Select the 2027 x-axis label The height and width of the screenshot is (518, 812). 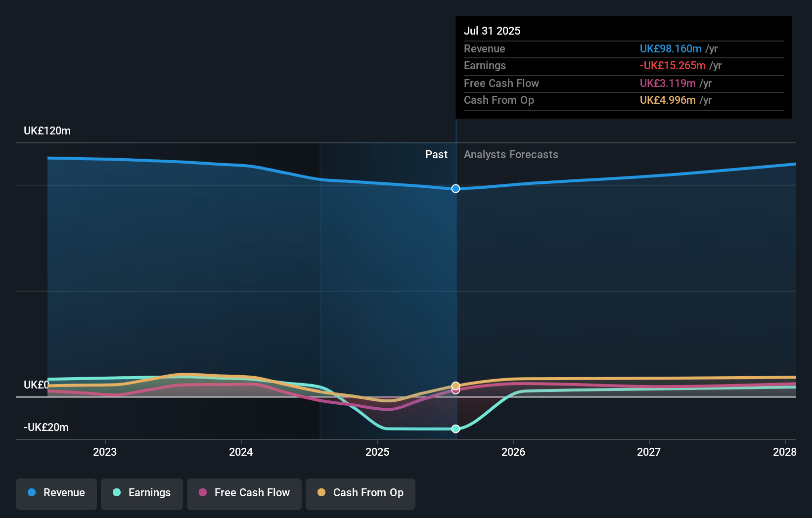(649, 452)
